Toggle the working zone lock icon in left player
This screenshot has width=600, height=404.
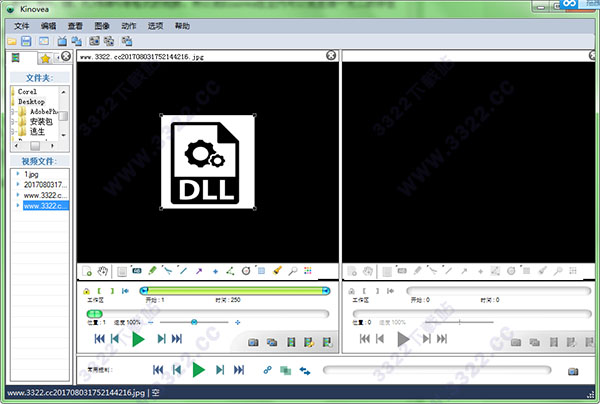(x=86, y=291)
